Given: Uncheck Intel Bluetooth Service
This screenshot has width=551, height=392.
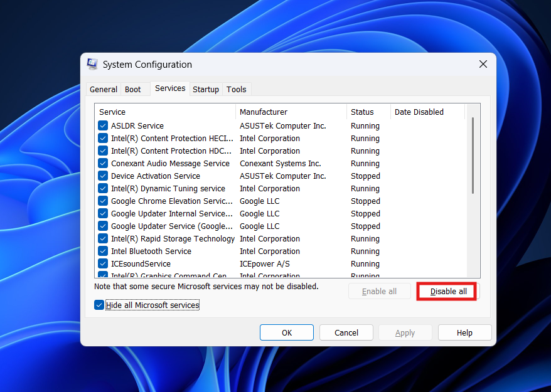Looking at the screenshot, I should [x=102, y=251].
